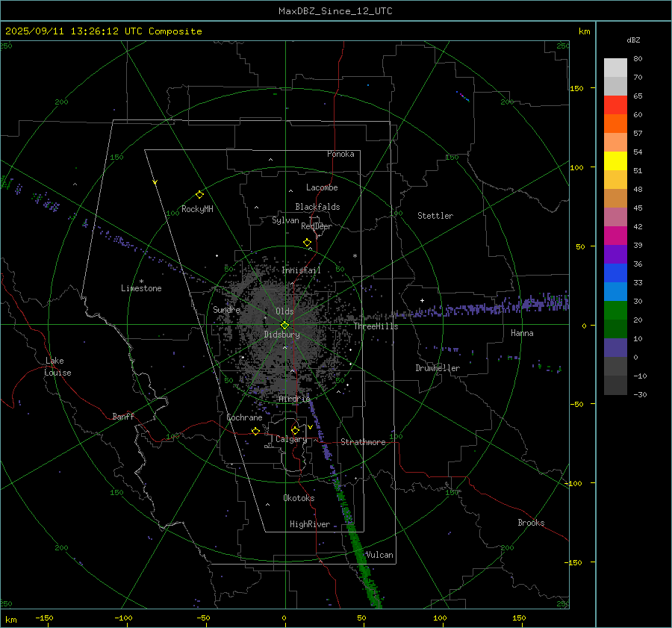Click the Drumheller town label
The image size is (672, 628).
tap(438, 368)
